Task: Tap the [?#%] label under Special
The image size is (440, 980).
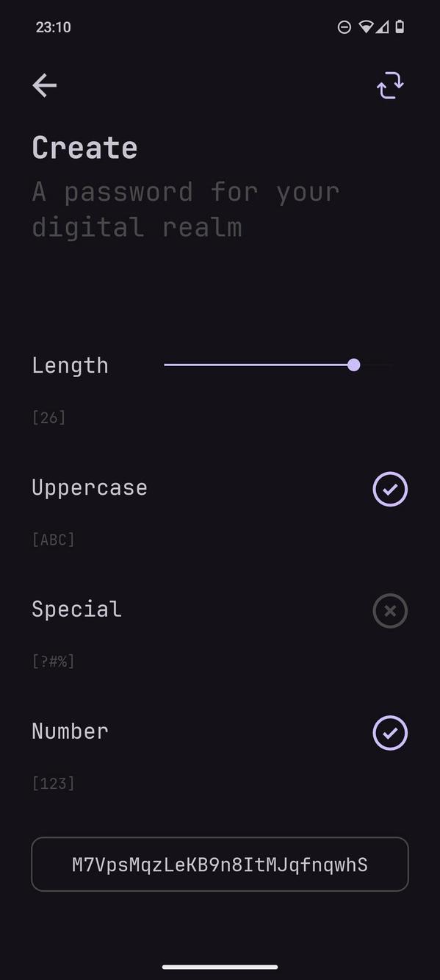Action: [x=53, y=661]
